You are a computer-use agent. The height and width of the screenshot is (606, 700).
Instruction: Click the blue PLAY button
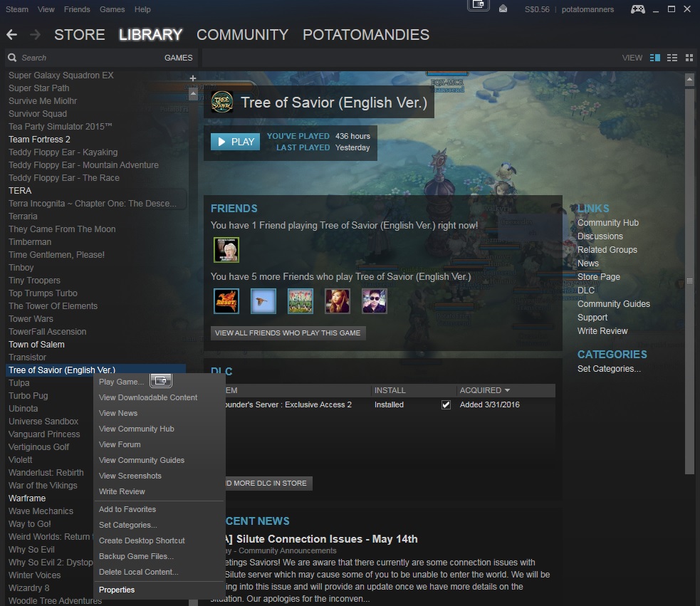coord(235,142)
